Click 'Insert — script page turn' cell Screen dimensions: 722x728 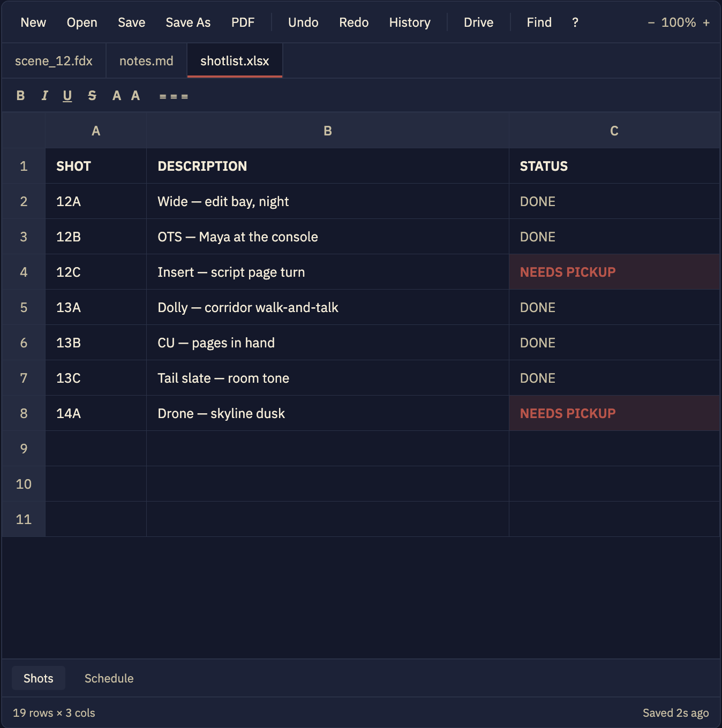point(328,272)
